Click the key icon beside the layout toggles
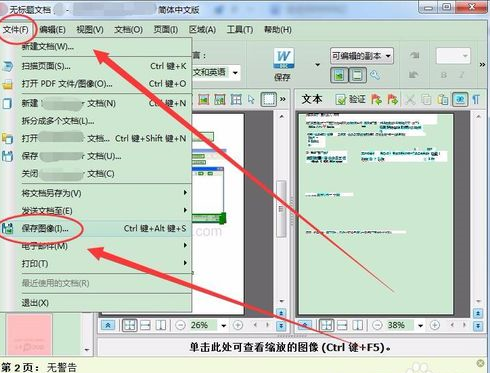 [x=375, y=75]
